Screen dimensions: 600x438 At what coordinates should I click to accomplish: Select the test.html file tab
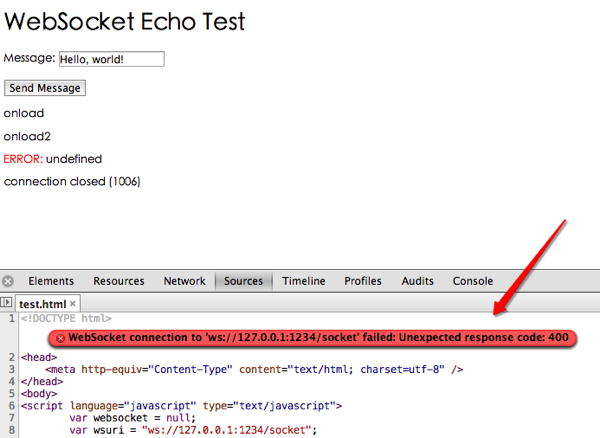[x=42, y=304]
